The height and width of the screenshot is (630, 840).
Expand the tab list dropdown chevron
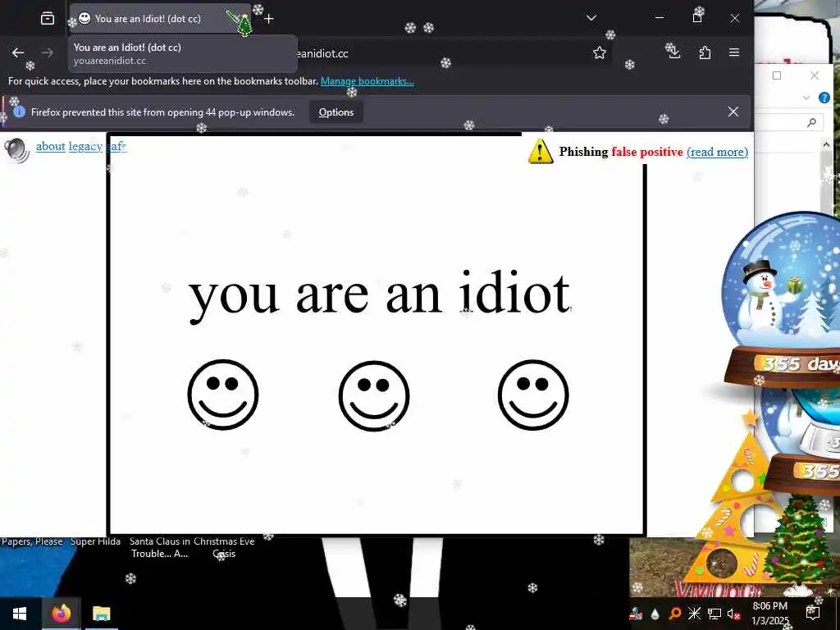coord(591,18)
